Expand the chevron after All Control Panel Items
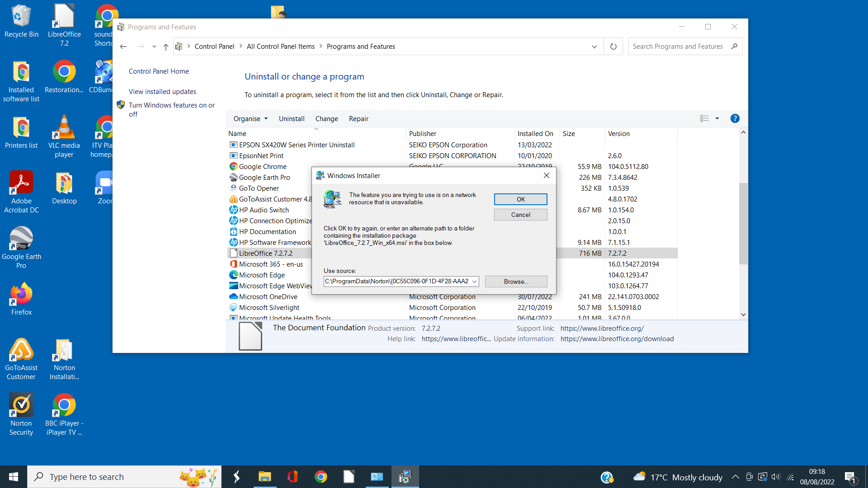Viewport: 868px width, 488px height. pyautogui.click(x=321, y=46)
